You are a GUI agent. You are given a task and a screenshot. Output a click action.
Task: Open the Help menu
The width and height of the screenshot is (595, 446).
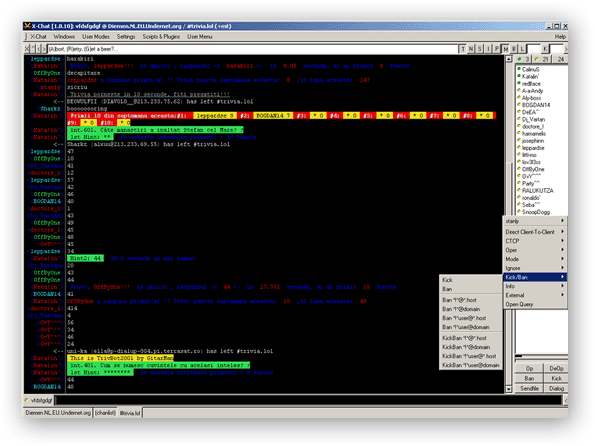(560, 36)
